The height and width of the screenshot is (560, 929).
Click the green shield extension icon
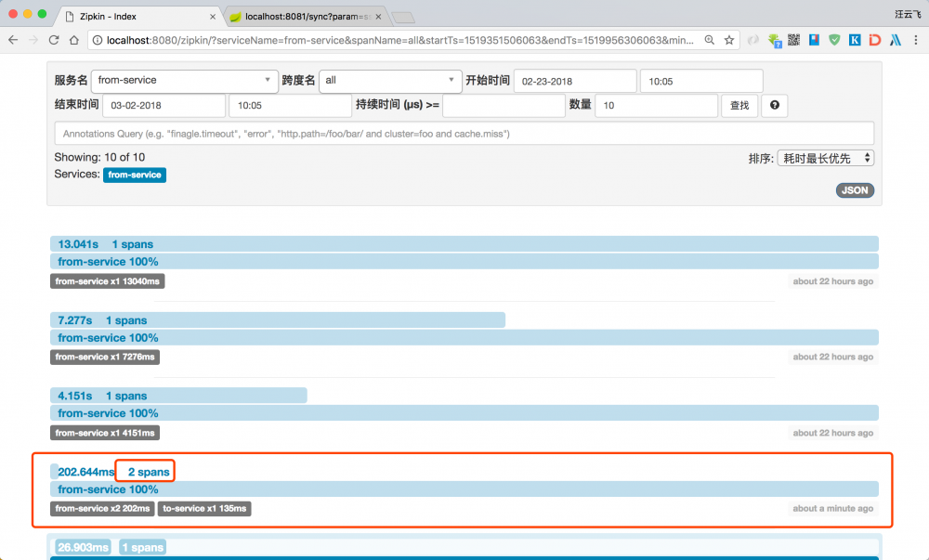(x=834, y=40)
